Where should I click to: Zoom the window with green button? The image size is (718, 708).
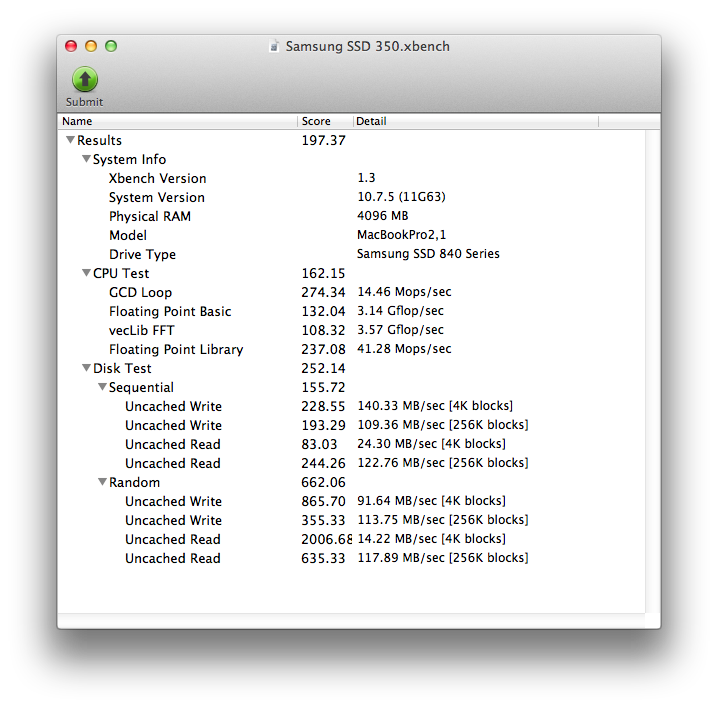click(x=111, y=46)
